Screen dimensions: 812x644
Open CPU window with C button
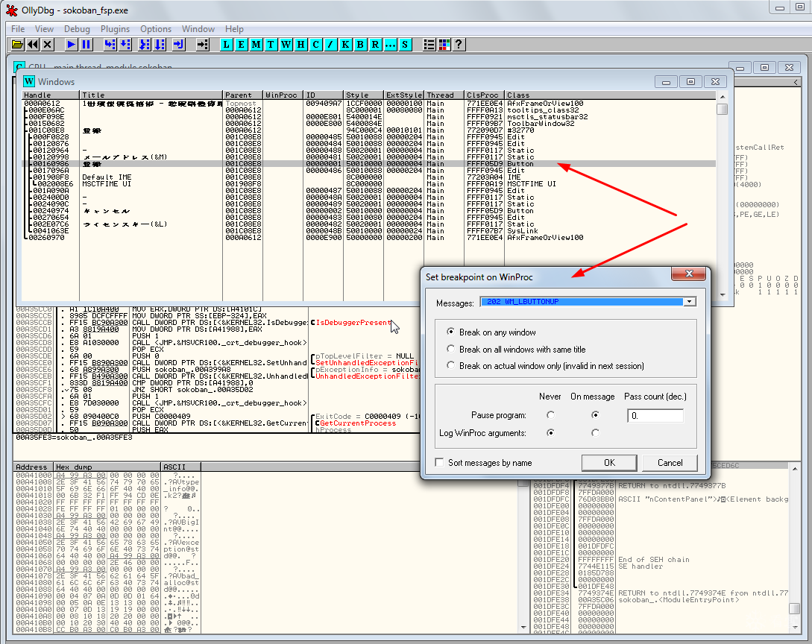(316, 45)
